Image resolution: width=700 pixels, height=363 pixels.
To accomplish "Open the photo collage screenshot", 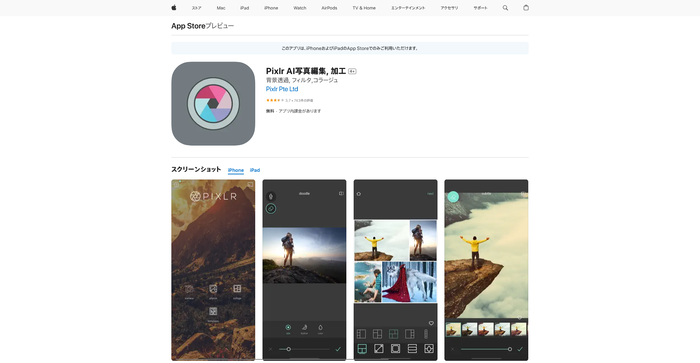I will 396,270.
